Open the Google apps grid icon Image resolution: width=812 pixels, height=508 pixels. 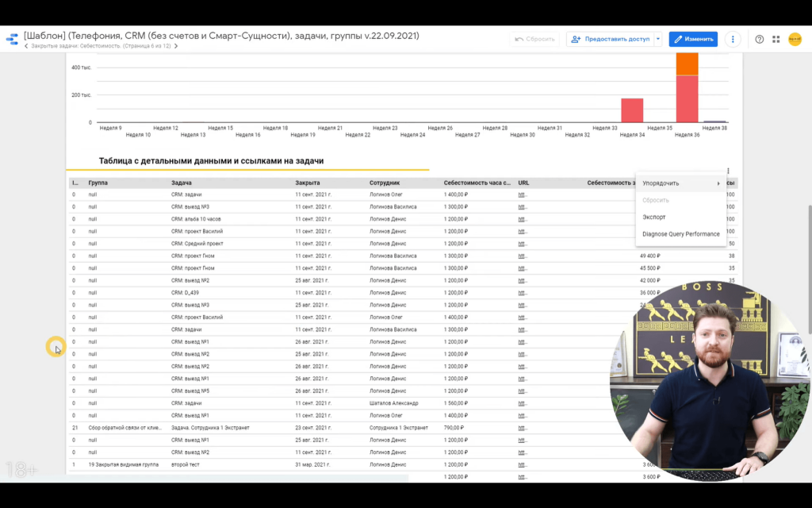[x=776, y=39]
